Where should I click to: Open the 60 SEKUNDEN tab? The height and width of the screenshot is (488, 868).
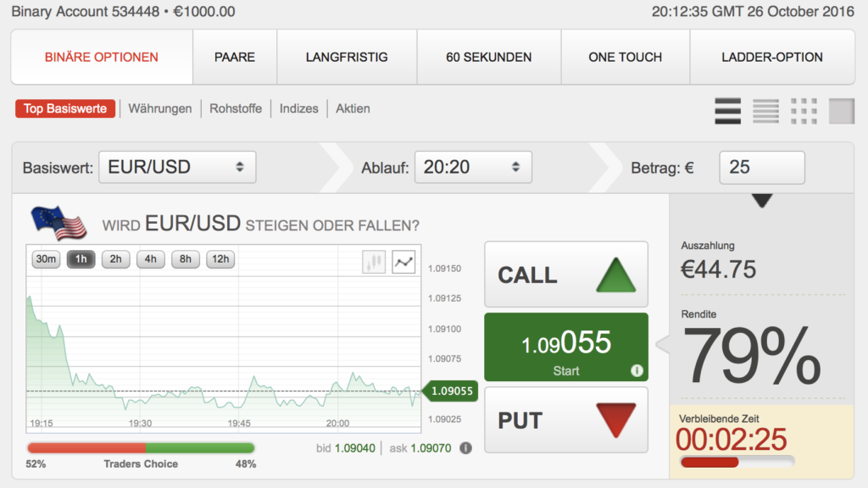click(489, 57)
